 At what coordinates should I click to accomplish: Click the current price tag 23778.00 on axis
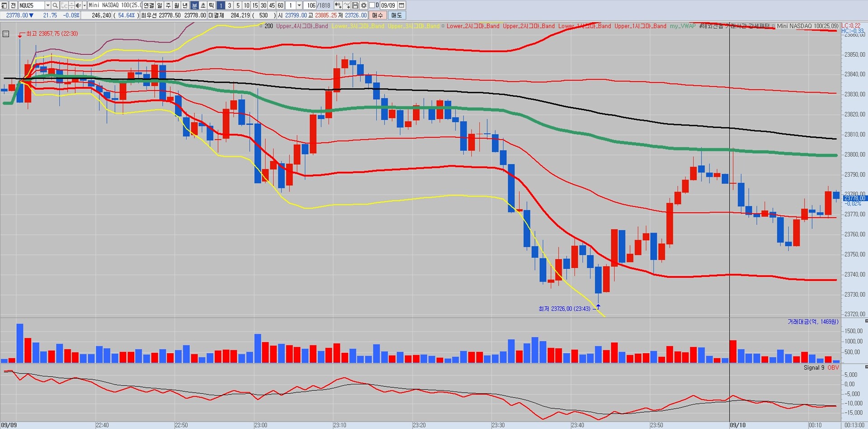[854, 198]
